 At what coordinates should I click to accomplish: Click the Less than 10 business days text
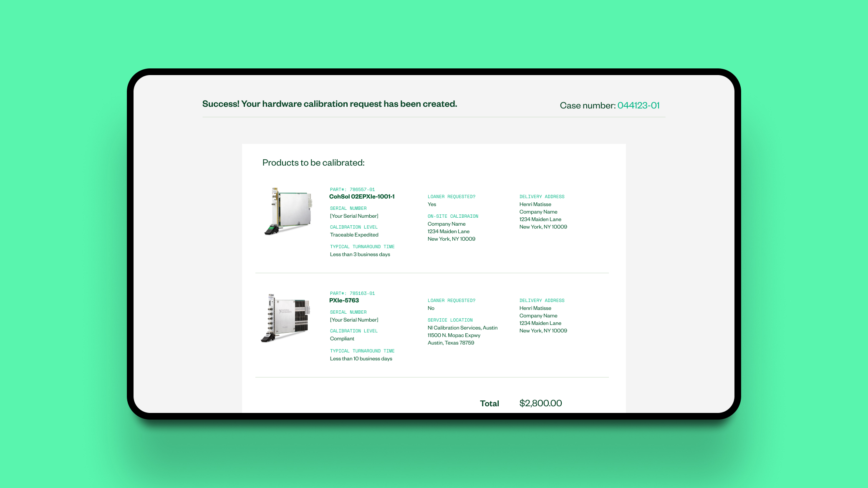click(x=361, y=359)
